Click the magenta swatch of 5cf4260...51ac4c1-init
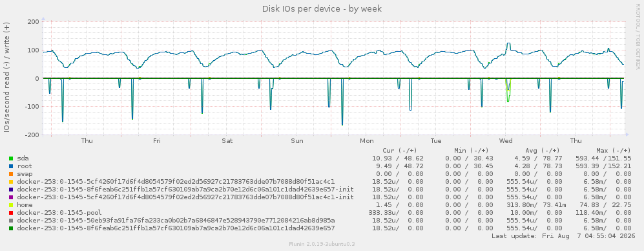This screenshot has width=644, height=251. (x=11, y=197)
